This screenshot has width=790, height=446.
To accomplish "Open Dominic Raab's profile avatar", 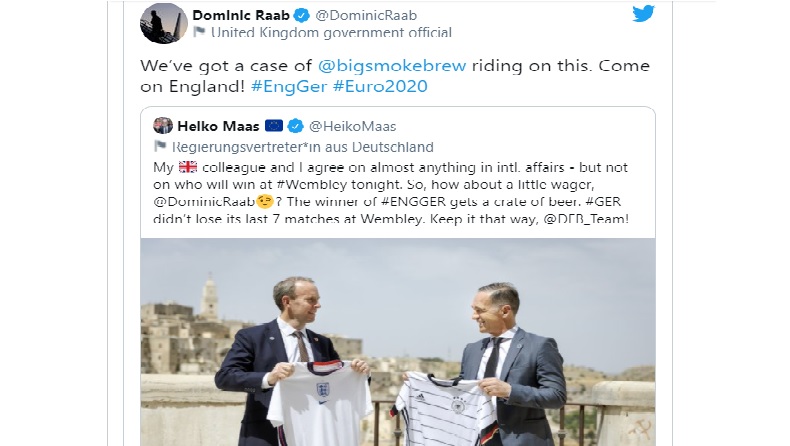I will tap(161, 22).
